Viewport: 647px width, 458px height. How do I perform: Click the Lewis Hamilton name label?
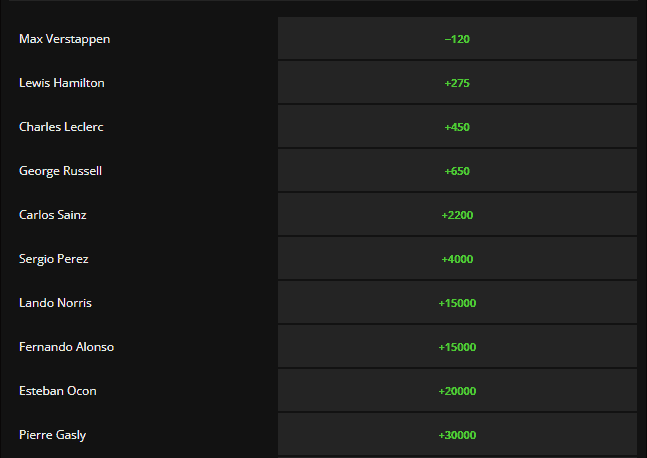(x=61, y=83)
